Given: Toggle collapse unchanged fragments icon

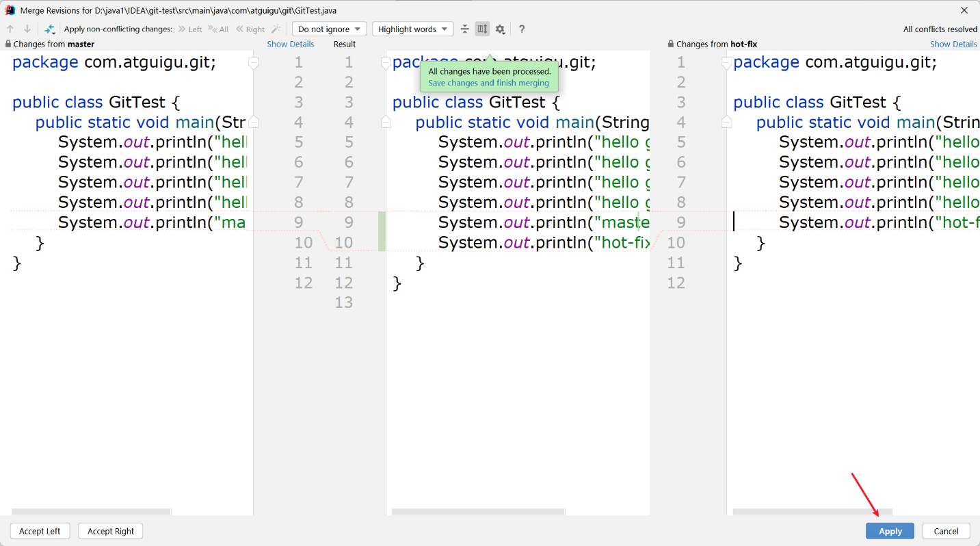Looking at the screenshot, I should coord(465,29).
